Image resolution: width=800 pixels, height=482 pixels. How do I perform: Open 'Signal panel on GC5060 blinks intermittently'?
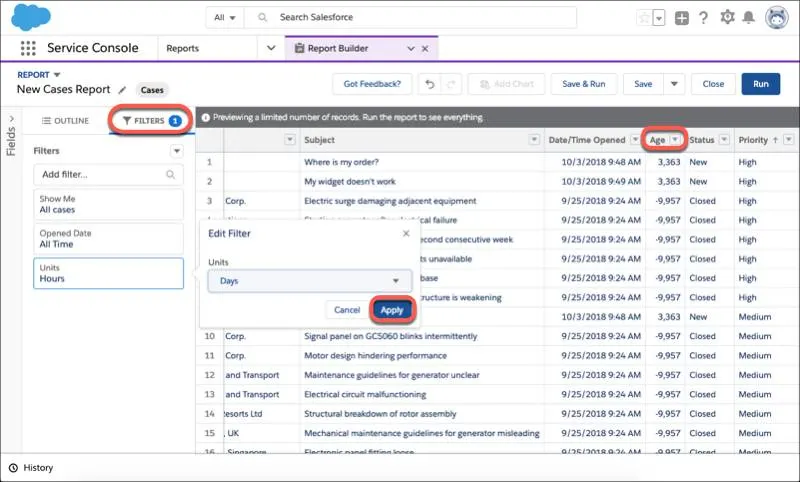click(391, 336)
